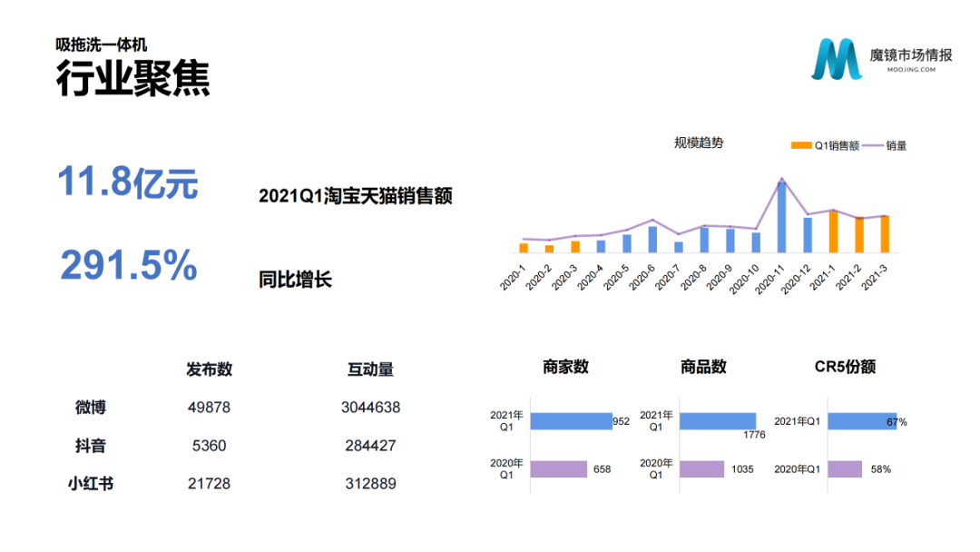The width and height of the screenshot is (980, 552).
Task: Click the 312889 cell value
Action: (x=370, y=483)
